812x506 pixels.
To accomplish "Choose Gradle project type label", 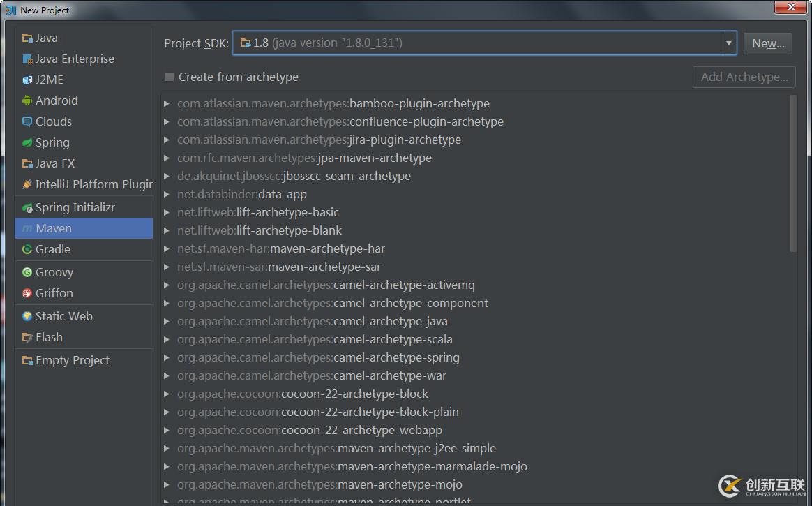I will tap(53, 249).
